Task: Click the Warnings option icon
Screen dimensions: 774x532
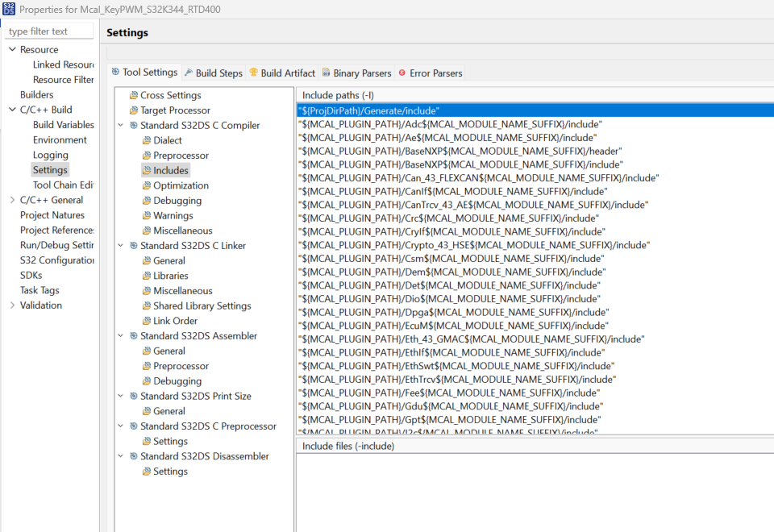Action: tap(147, 216)
